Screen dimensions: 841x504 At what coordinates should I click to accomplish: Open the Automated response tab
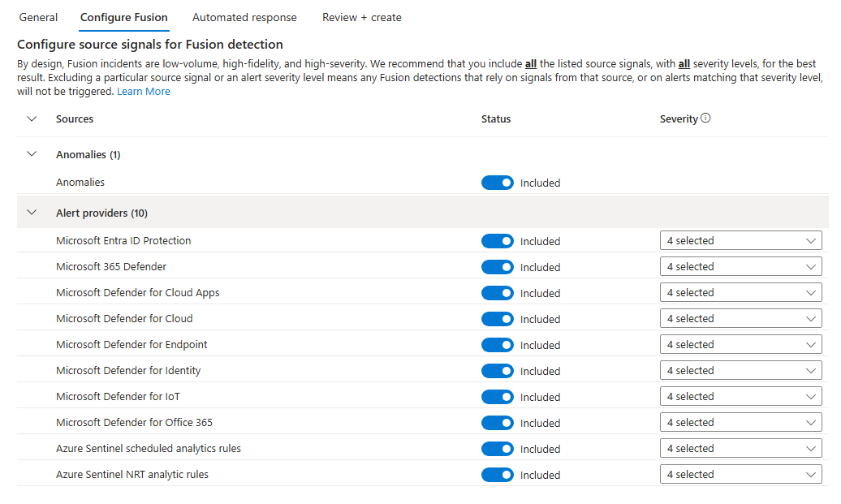coord(244,17)
